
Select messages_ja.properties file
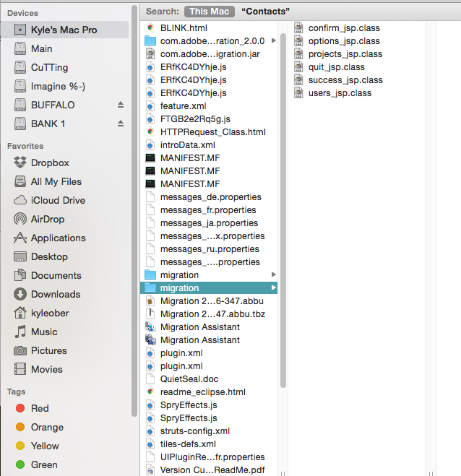pos(209,223)
